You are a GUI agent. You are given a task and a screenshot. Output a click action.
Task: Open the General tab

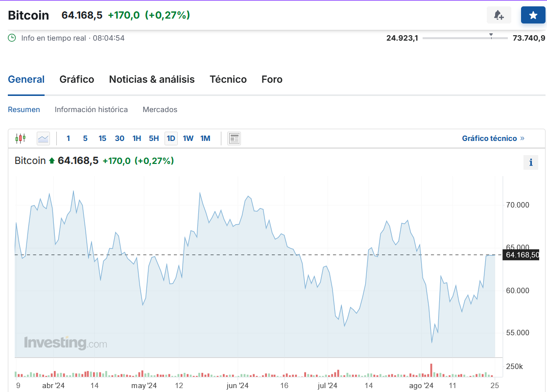[26, 79]
